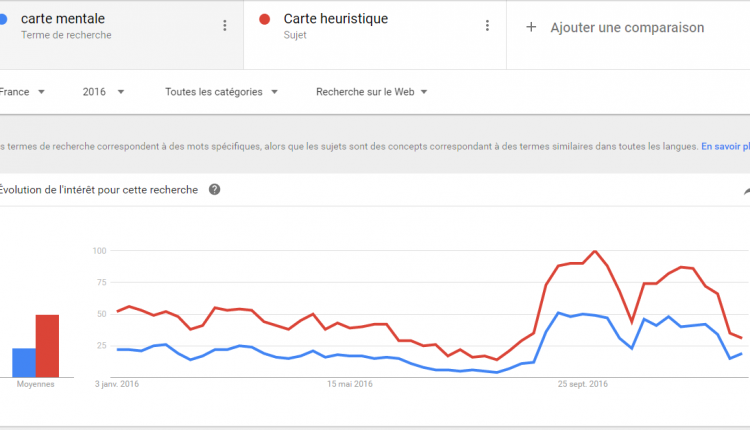Image resolution: width=750 pixels, height=430 pixels.
Task: Follow the En savoir plus link
Action: (x=725, y=146)
